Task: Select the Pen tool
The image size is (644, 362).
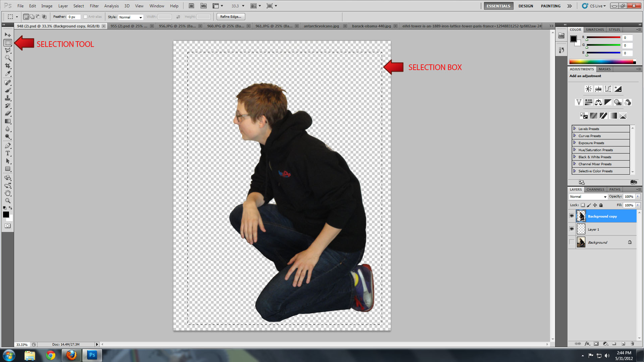Action: pos(8,145)
